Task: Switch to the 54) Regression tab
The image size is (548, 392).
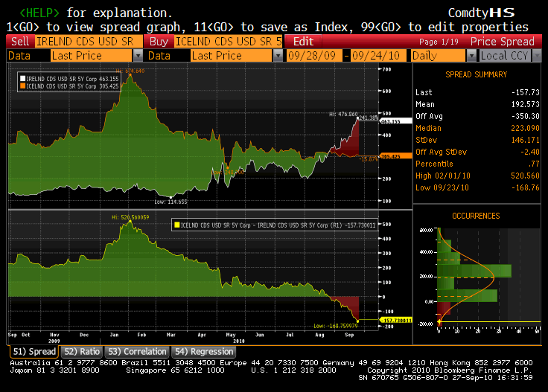Action: pyautogui.click(x=204, y=352)
